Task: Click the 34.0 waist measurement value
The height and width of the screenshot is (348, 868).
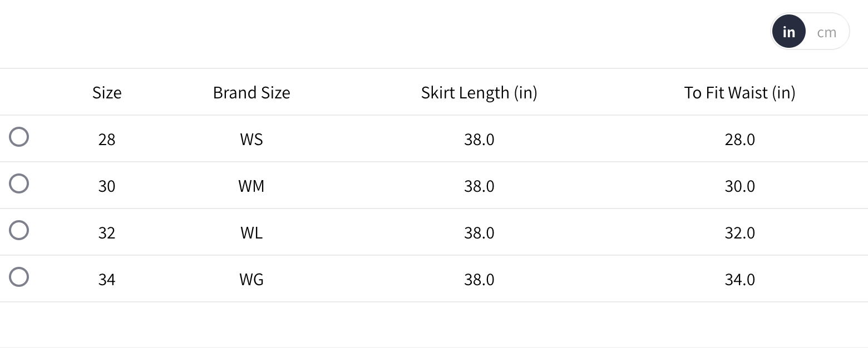Action: 739,279
